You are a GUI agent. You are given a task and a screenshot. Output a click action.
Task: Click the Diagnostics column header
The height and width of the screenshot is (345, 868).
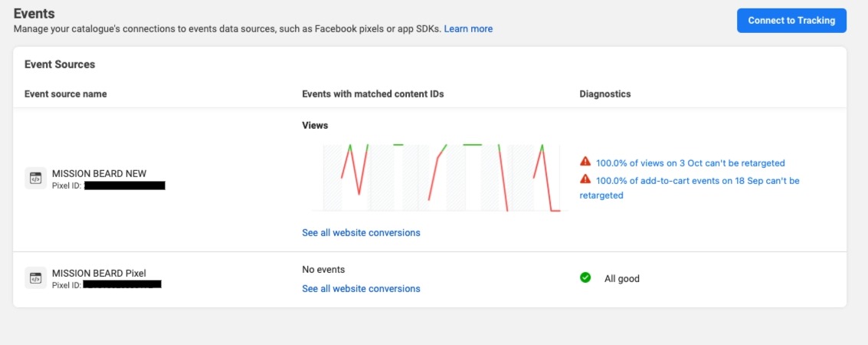(605, 94)
